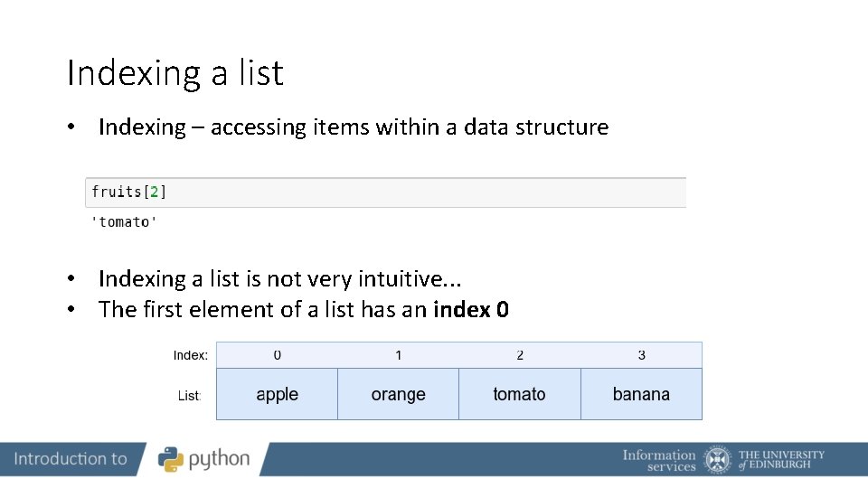Click the 'Information services' footer text
This screenshot has height=488, width=868.
(x=659, y=461)
